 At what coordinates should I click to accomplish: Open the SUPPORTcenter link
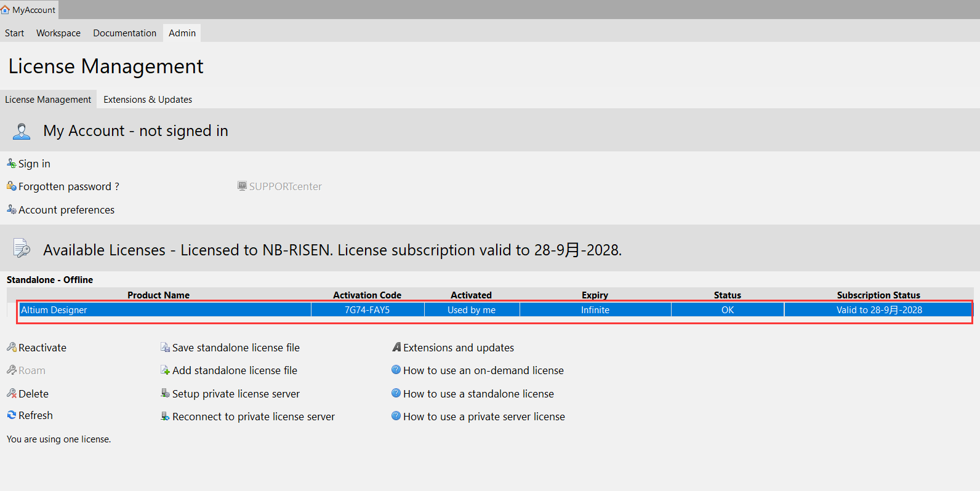[286, 186]
